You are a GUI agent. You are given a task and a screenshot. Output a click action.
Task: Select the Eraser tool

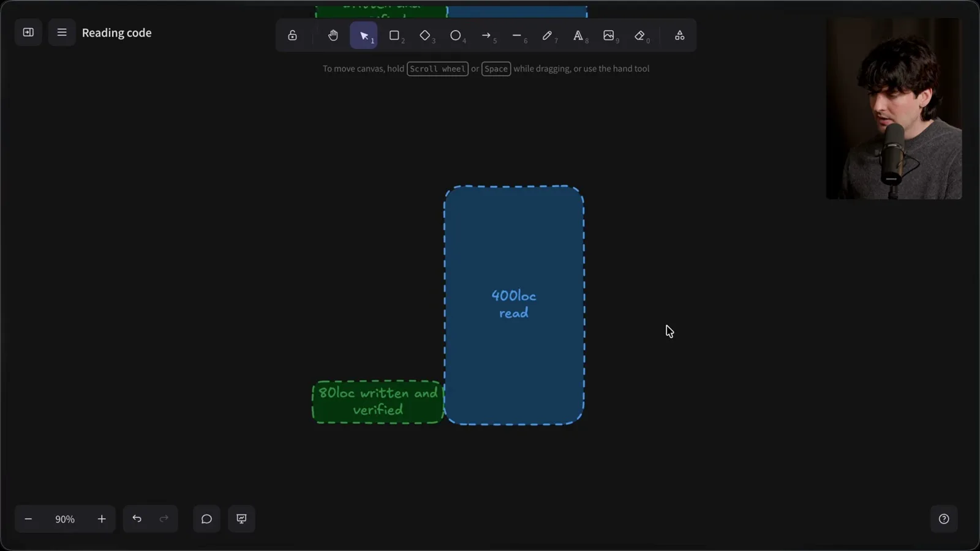(639, 36)
